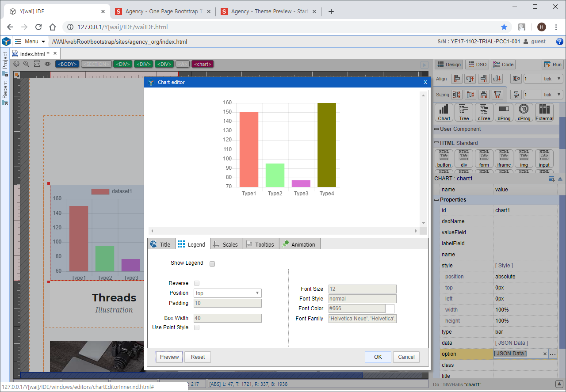The height and width of the screenshot is (392, 566).
Task: Open the Menu dropdown in IDE header
Action: coord(31,42)
